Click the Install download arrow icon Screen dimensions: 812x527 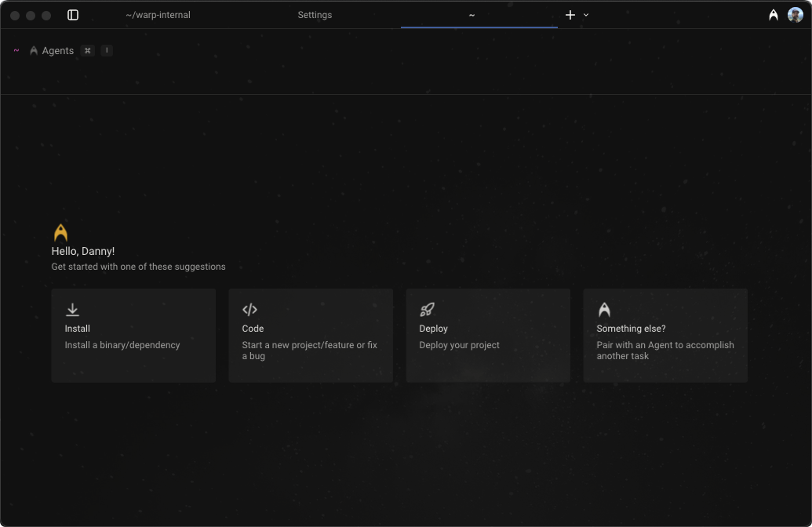[x=72, y=310]
